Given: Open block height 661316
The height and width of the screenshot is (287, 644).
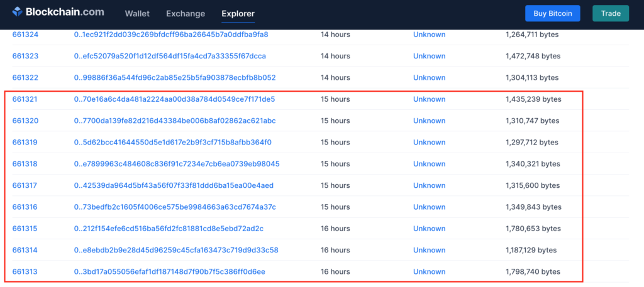Looking at the screenshot, I should coord(25,207).
